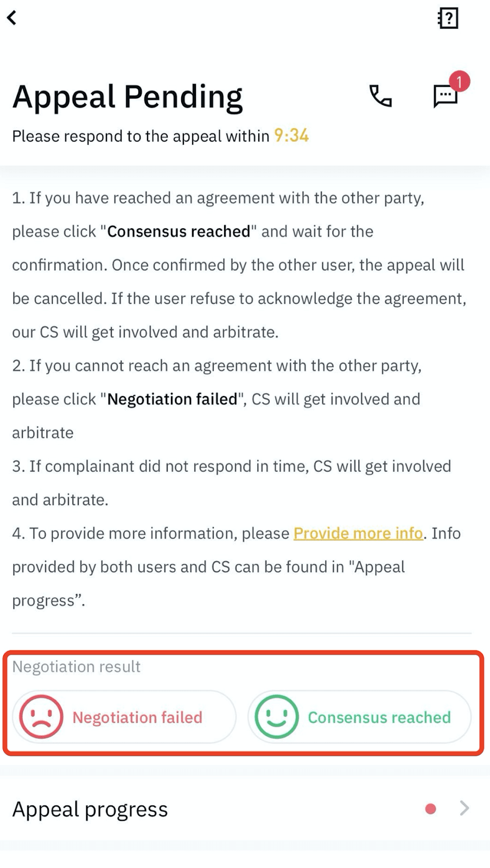Open the Provide more info link

coord(358,533)
